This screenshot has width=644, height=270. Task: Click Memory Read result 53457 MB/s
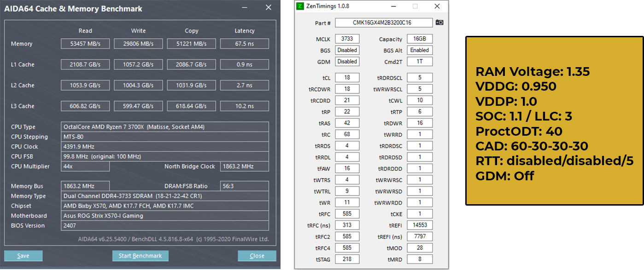85,44
